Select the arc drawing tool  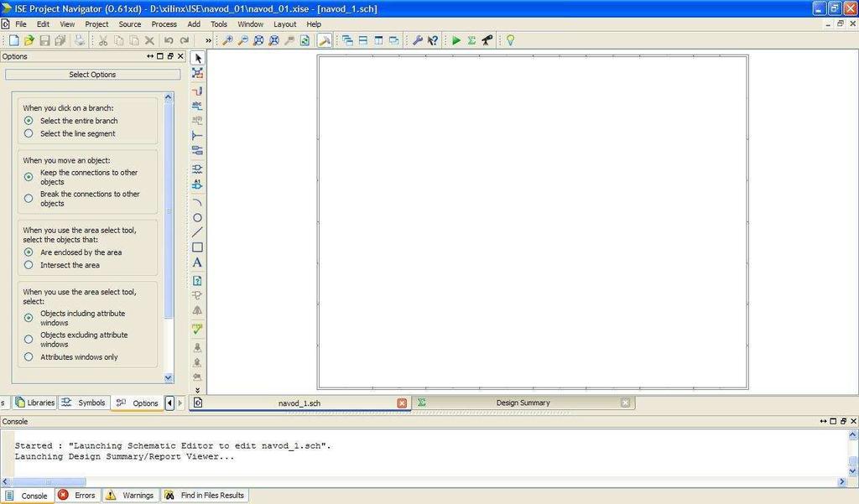pyautogui.click(x=197, y=203)
